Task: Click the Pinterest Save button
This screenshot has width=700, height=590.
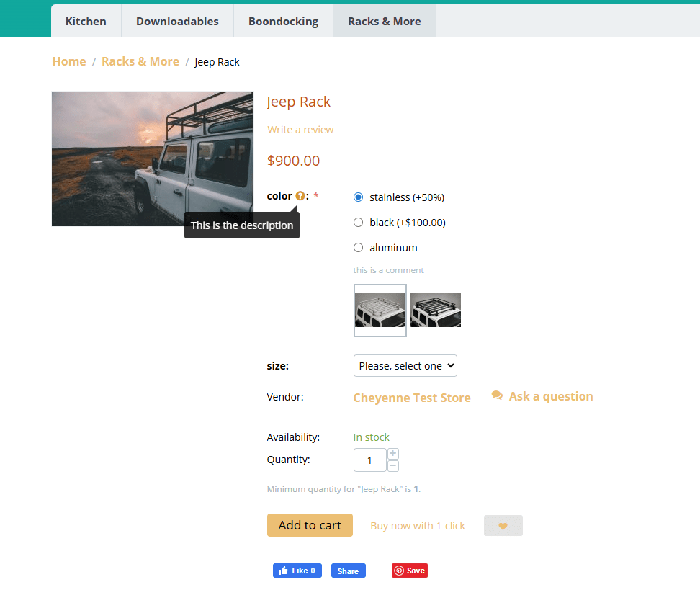Action: click(409, 571)
